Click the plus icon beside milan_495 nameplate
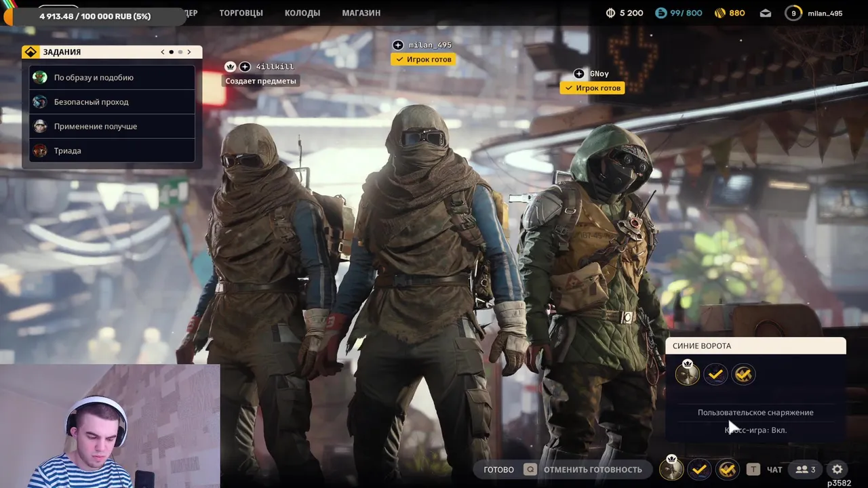 click(x=398, y=45)
